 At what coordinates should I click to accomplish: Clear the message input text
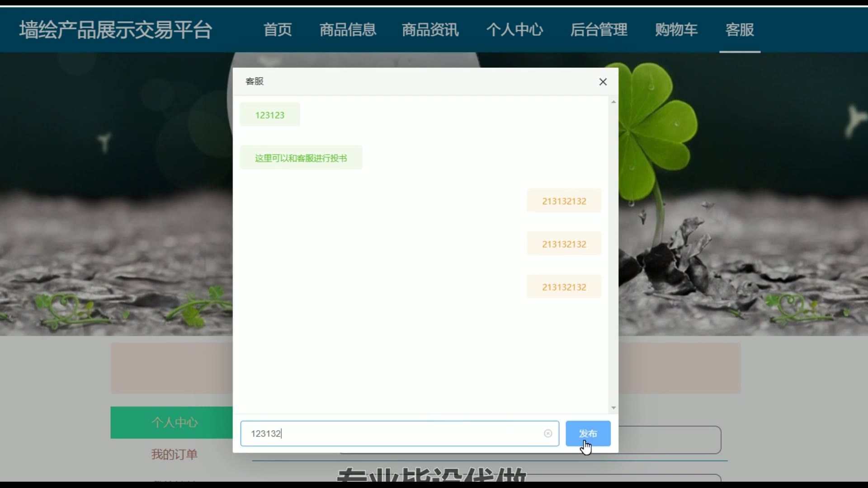click(548, 433)
